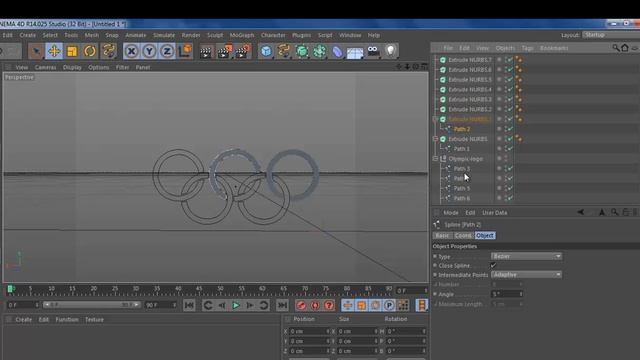
Task: Open the floor environment objects icon
Action: [355, 52]
